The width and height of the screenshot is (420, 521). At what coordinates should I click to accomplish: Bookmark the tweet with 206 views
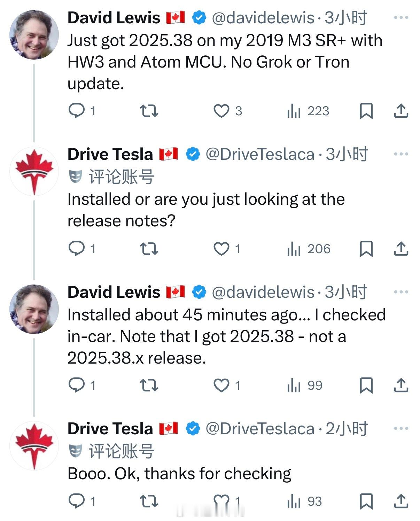[366, 249]
